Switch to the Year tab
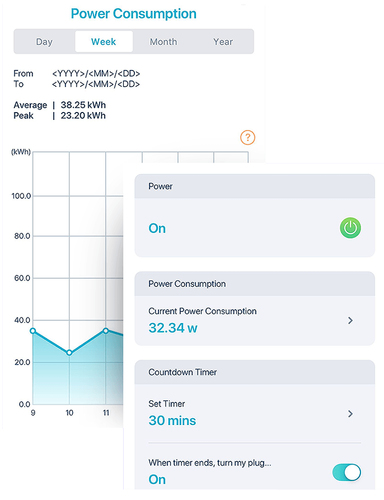384x500 pixels. coord(223,42)
